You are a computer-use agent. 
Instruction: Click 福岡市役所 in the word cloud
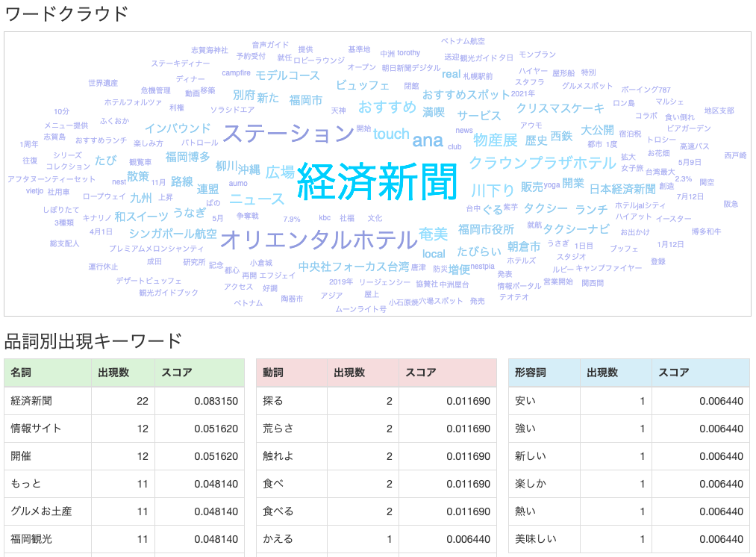point(486,229)
